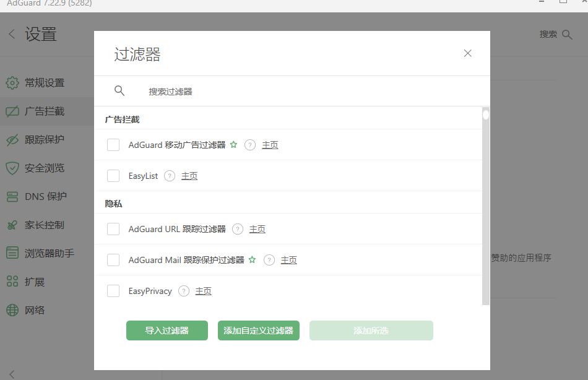The height and width of the screenshot is (380, 588).
Task: Open DNS 保护 settings section
Action: (47, 197)
